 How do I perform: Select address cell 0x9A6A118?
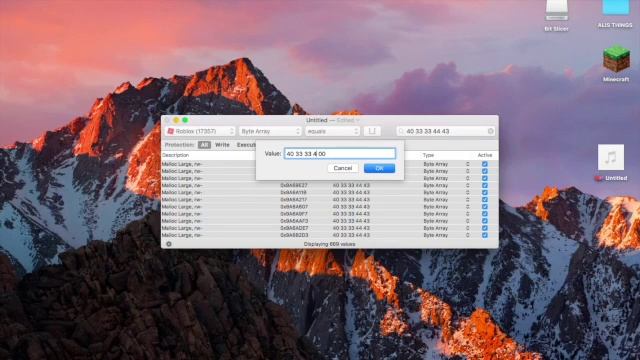tap(293, 192)
